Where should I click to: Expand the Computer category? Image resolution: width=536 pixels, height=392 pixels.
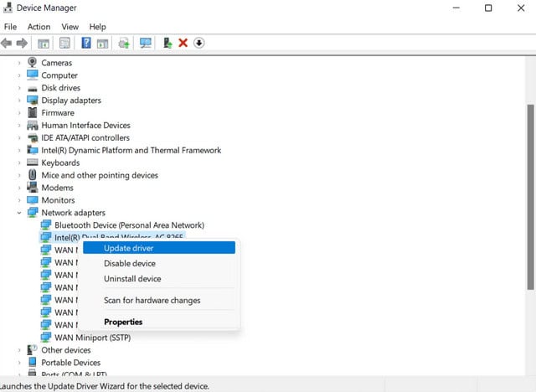coord(19,75)
